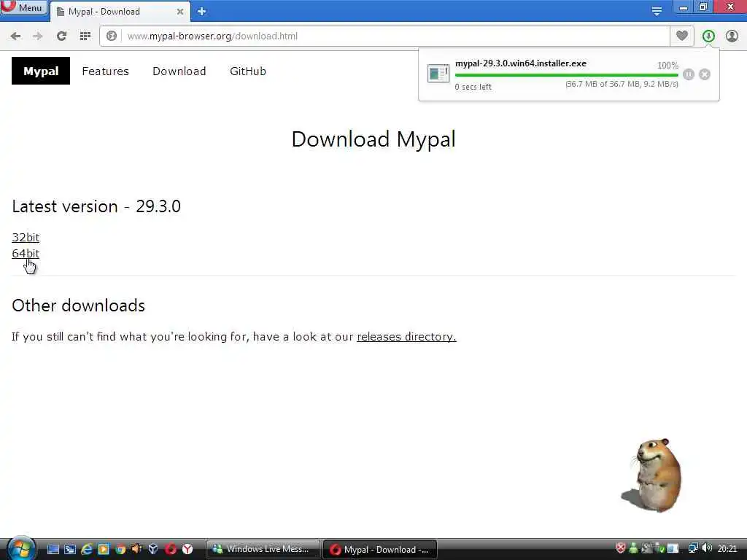Launch Opera from quick launch

[171, 550]
